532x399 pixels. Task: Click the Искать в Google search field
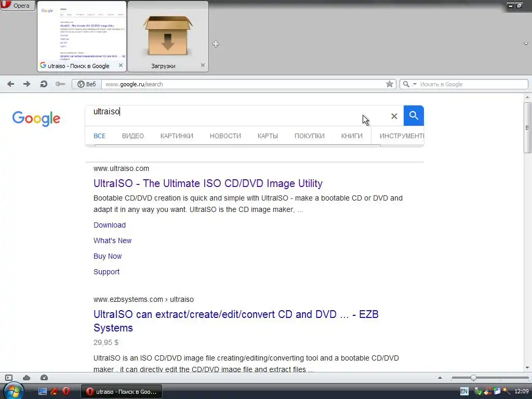(x=472, y=84)
